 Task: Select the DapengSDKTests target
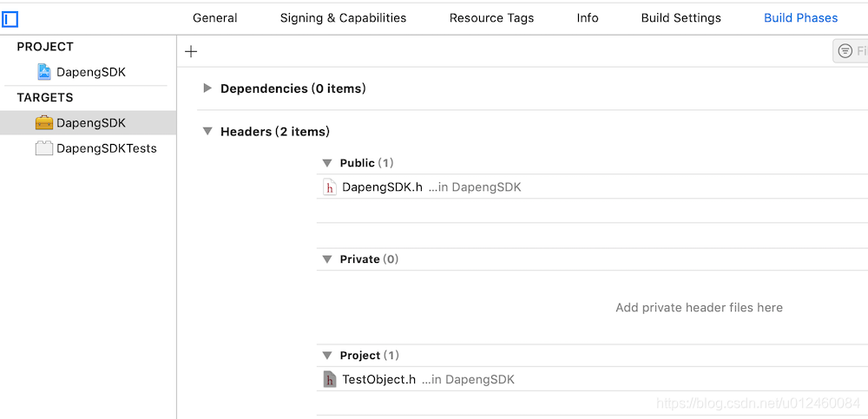(106, 148)
